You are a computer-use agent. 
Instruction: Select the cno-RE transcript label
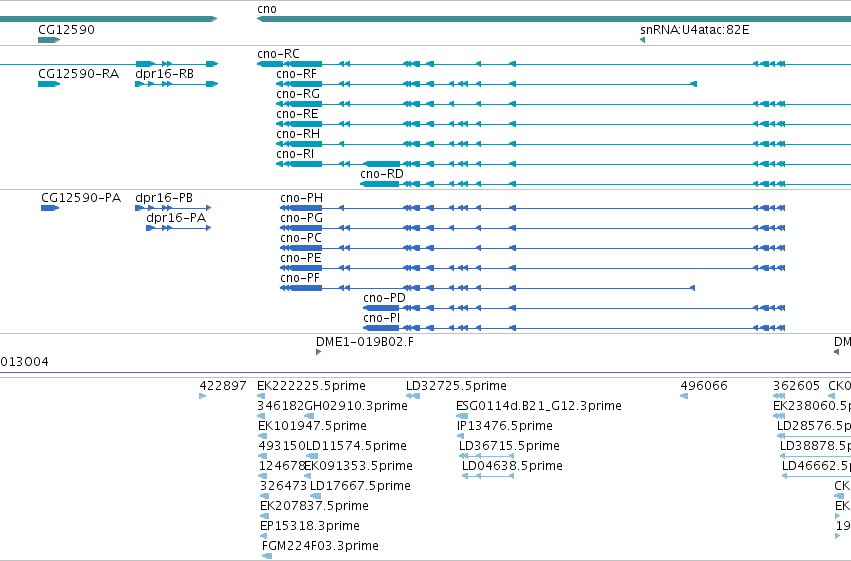[x=297, y=114]
